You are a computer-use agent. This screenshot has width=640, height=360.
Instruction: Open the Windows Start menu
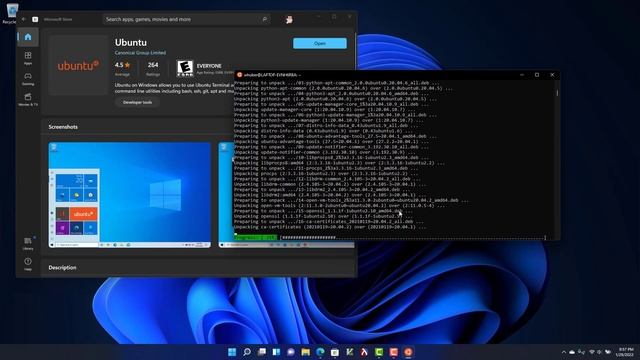[x=232, y=352]
